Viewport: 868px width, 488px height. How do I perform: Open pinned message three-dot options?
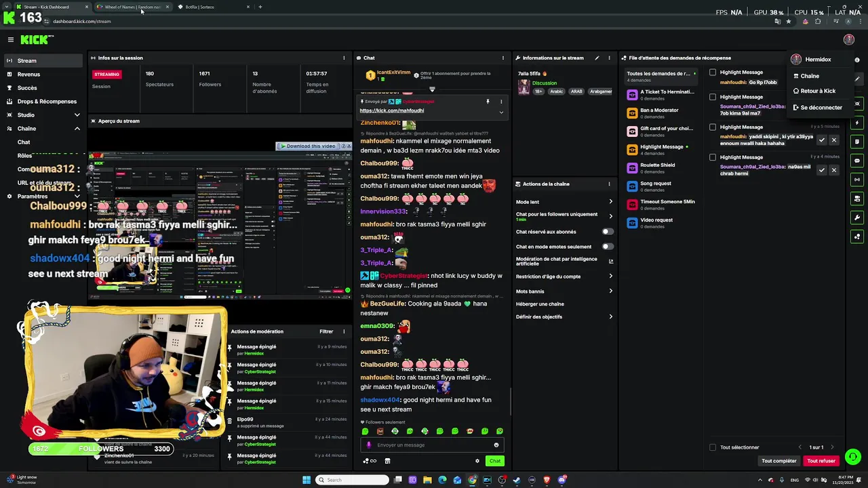click(x=502, y=102)
